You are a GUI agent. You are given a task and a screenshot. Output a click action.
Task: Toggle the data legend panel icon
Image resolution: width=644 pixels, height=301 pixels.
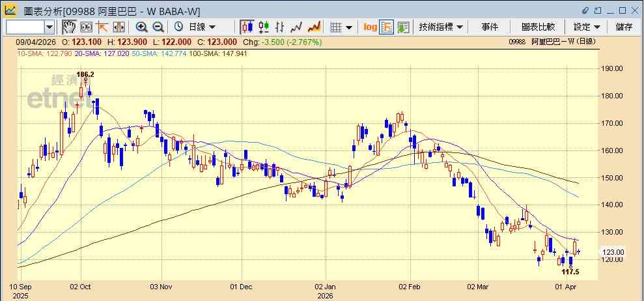[x=387, y=27]
